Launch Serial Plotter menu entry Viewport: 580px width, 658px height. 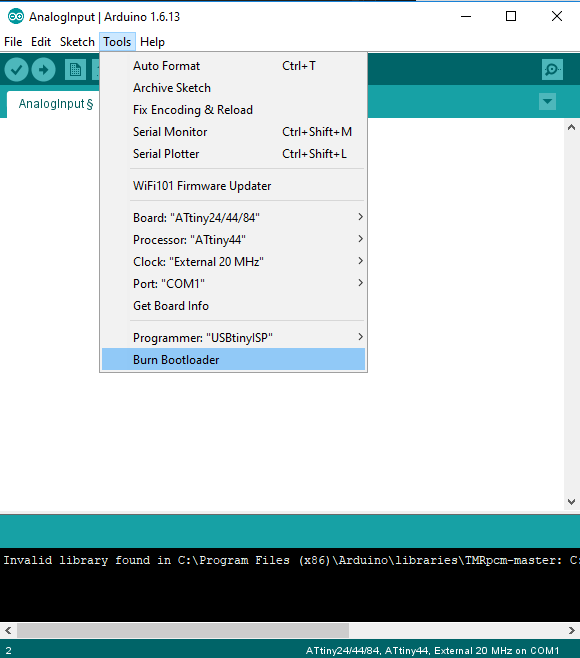tap(233, 154)
